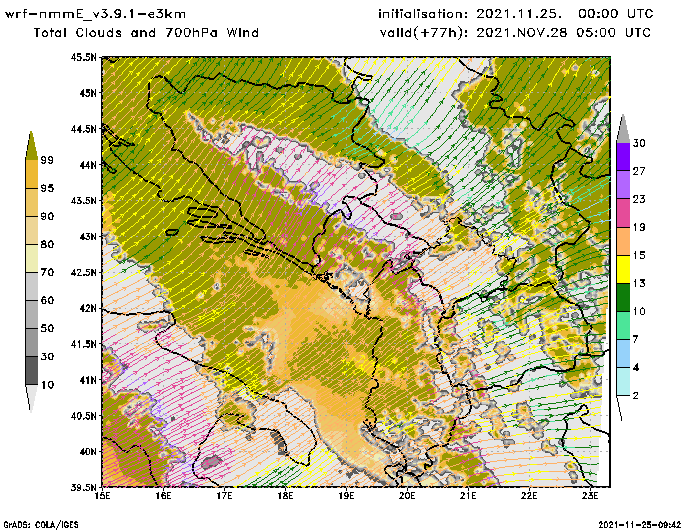This screenshot has width=700, height=530.
Task: Click the '27' value on wind legend
Action: pos(639,171)
